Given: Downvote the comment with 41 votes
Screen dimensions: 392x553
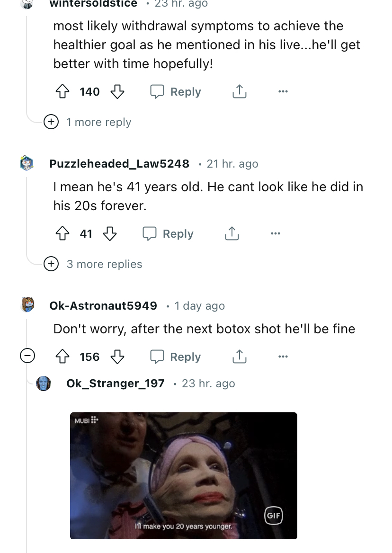Looking at the screenshot, I should click(109, 233).
